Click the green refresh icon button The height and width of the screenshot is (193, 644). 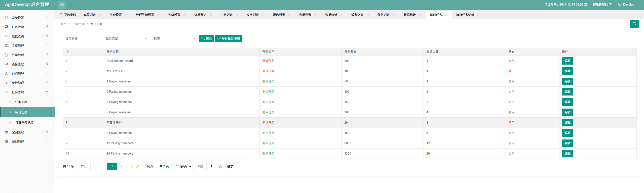click(634, 24)
